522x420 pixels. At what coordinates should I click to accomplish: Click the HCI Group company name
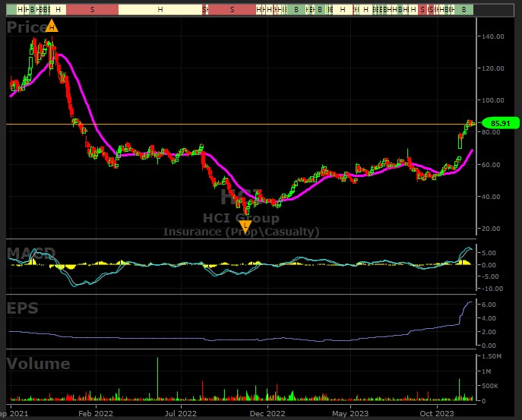(x=240, y=219)
